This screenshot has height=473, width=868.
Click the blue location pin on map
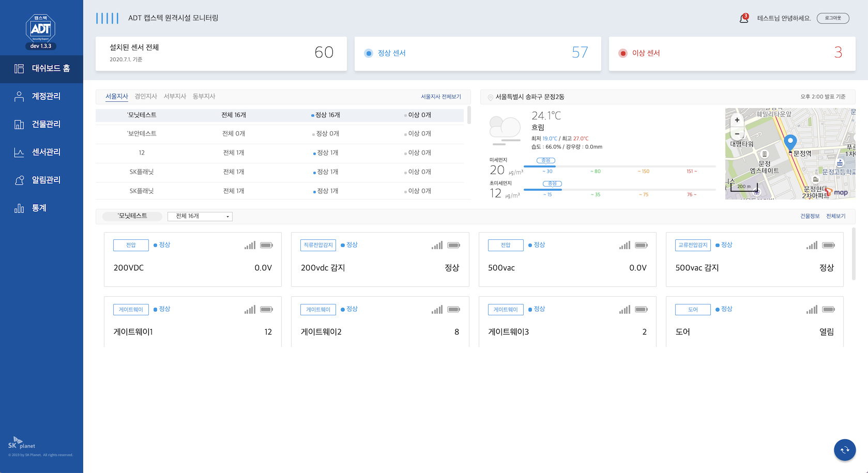tap(790, 141)
